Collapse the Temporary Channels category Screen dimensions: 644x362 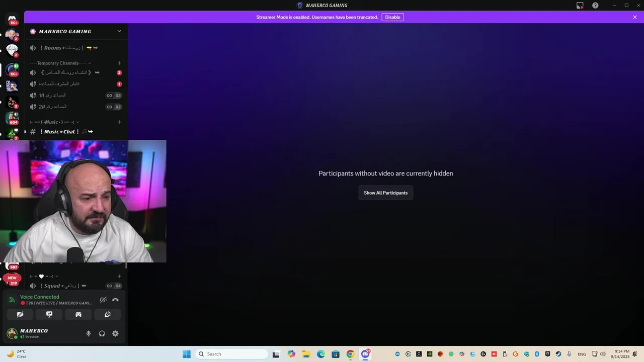point(60,63)
